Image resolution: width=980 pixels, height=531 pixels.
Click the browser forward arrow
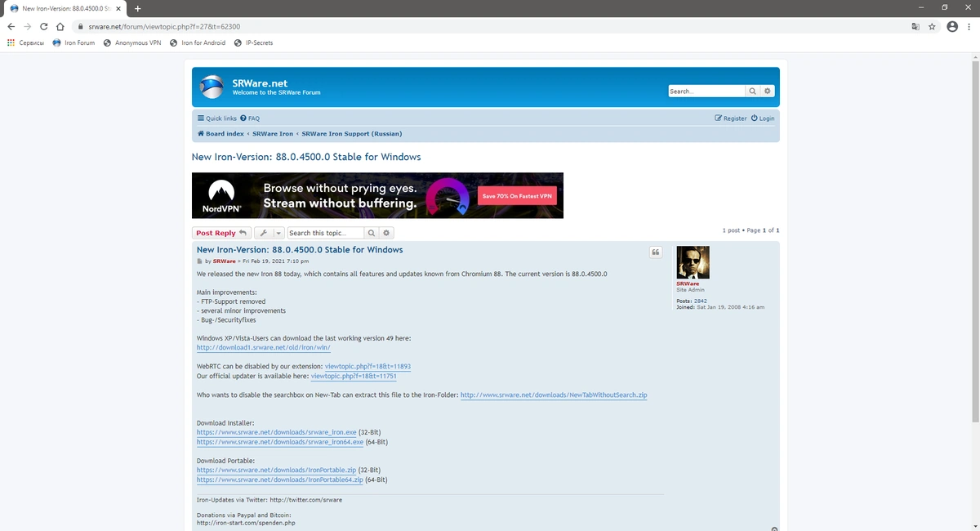pyautogui.click(x=27, y=26)
